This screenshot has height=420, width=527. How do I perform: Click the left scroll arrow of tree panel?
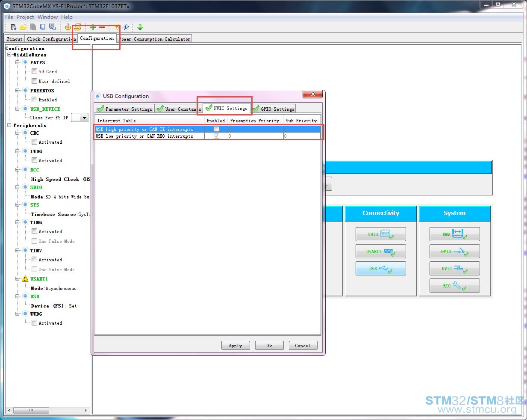pyautogui.click(x=9, y=410)
